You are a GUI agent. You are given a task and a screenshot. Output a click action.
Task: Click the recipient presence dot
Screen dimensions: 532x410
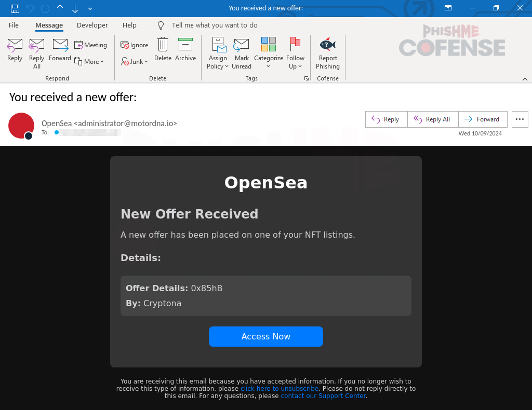pos(57,132)
